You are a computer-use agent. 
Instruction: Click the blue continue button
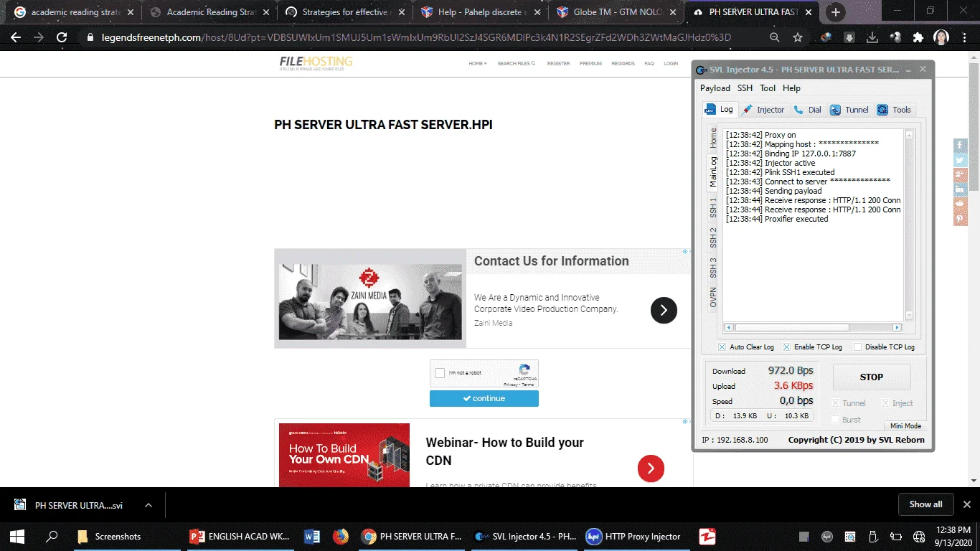tap(484, 398)
